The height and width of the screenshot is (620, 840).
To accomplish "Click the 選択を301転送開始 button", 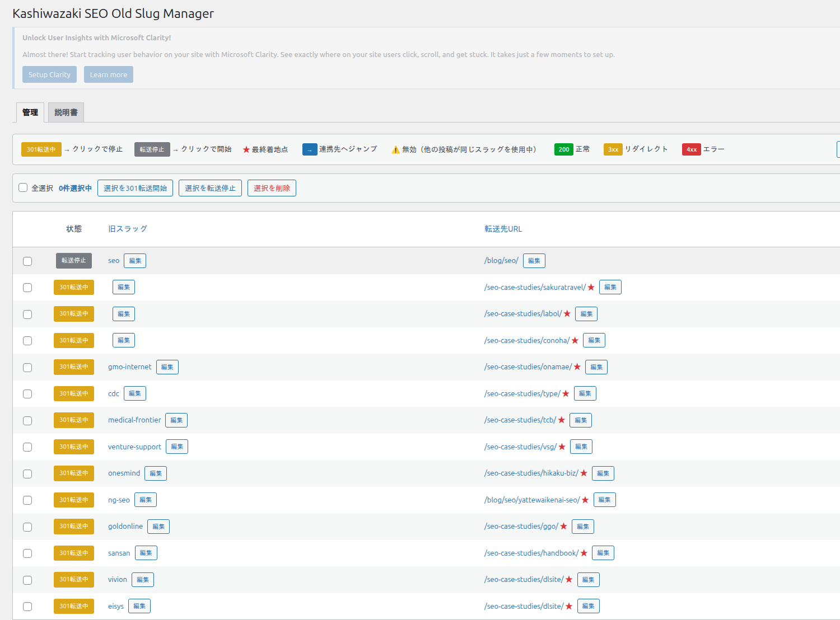I will coord(135,188).
